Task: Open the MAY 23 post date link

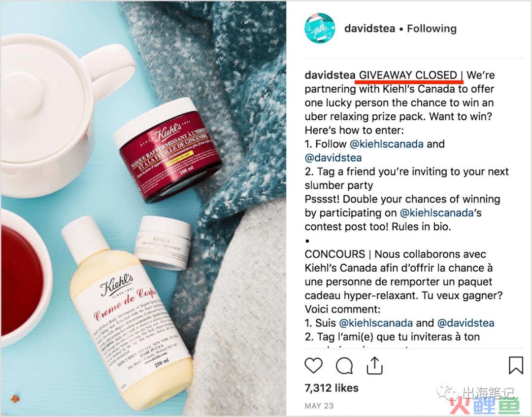Action: pos(319,406)
